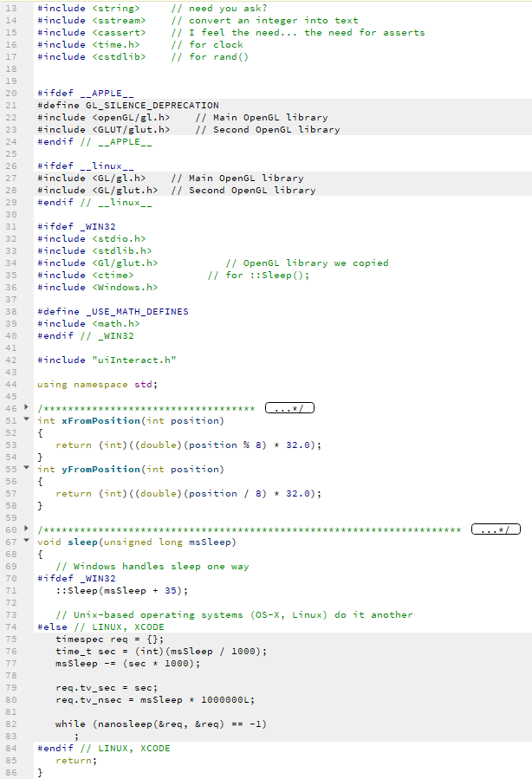
Task: Click the return statement with 'position % 8'
Action: (189, 445)
